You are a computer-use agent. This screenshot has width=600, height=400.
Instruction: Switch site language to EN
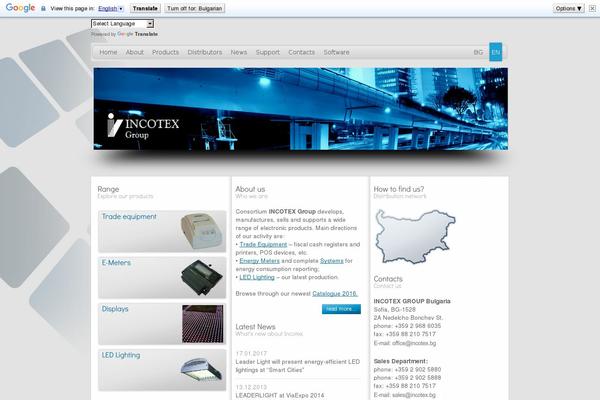pos(496,52)
